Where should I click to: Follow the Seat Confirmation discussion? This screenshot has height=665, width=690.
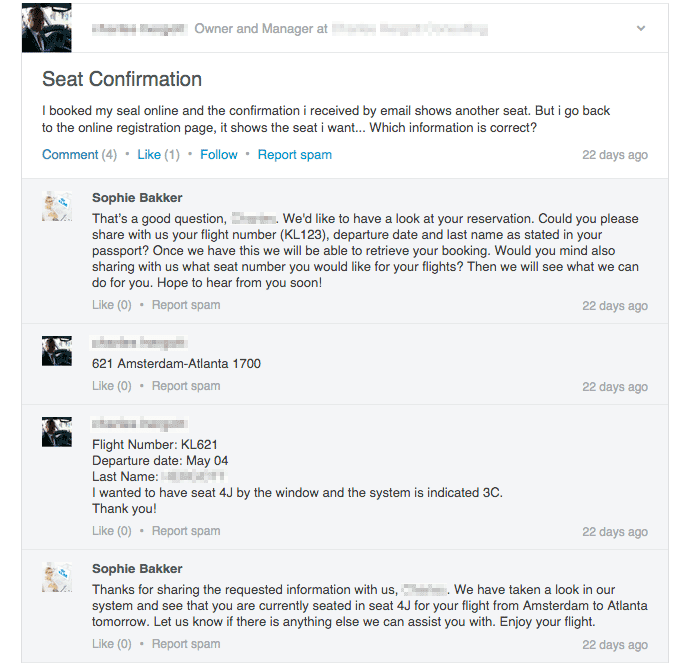[x=219, y=155]
